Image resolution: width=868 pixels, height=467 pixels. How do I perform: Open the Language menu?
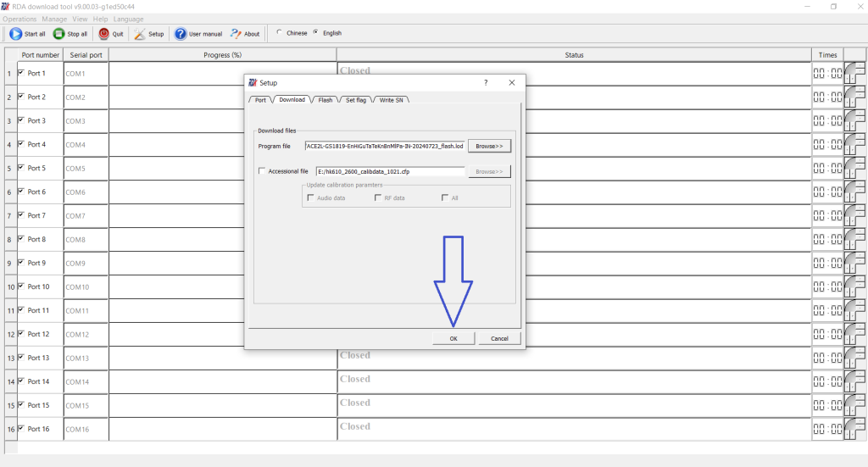tap(128, 19)
